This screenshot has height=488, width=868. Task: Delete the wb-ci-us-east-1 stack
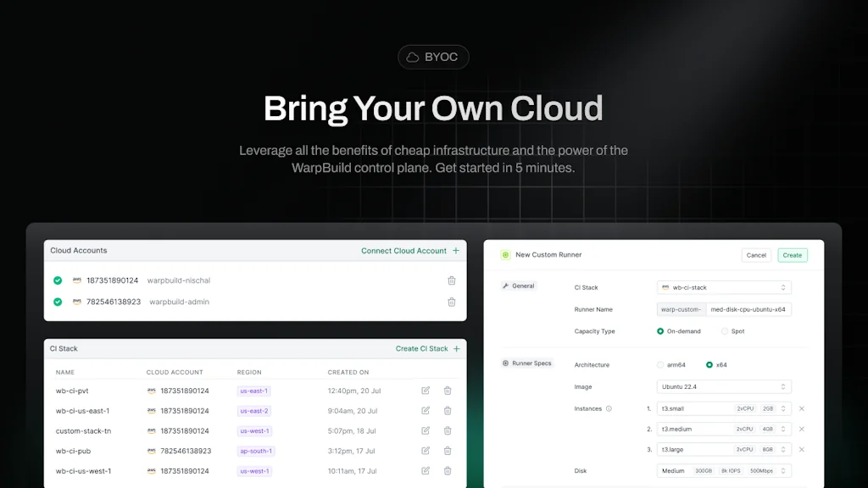click(448, 411)
